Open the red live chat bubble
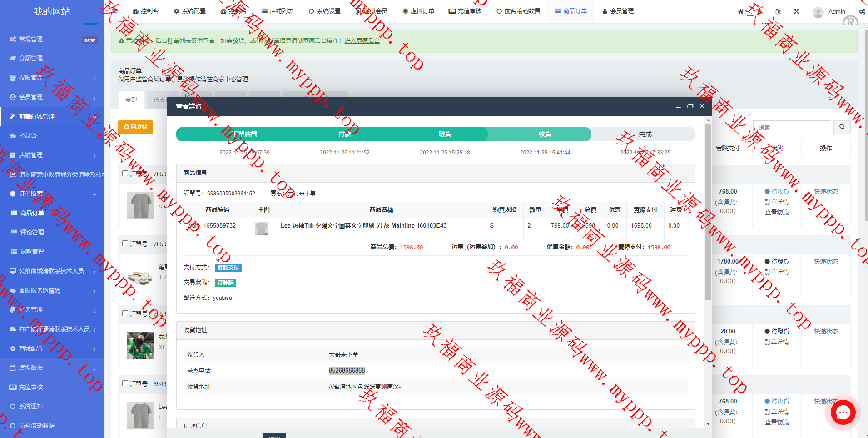The width and height of the screenshot is (868, 438). (843, 413)
